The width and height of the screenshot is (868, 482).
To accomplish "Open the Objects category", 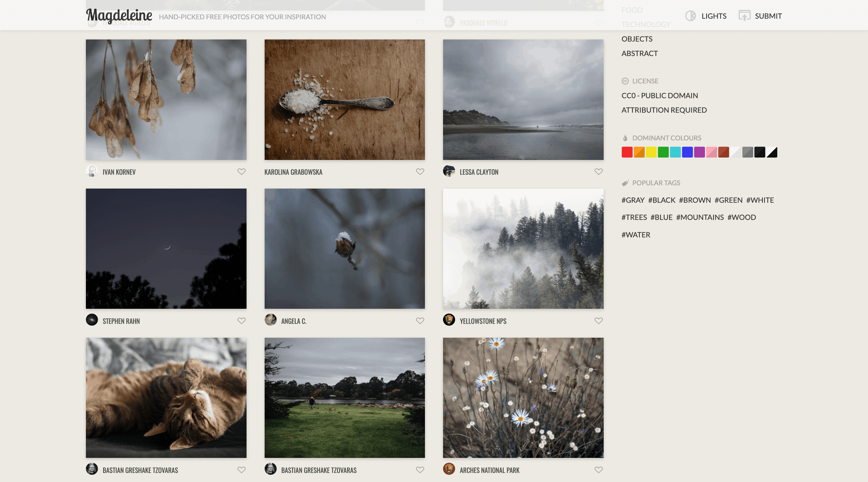I will point(637,39).
